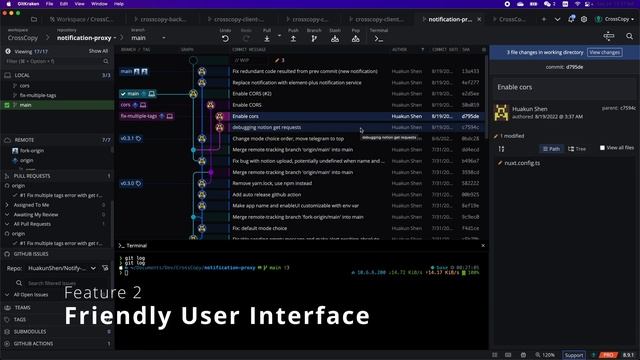Click the v0.3.1 tag label
This screenshot has width=640, height=360.
(x=131, y=138)
